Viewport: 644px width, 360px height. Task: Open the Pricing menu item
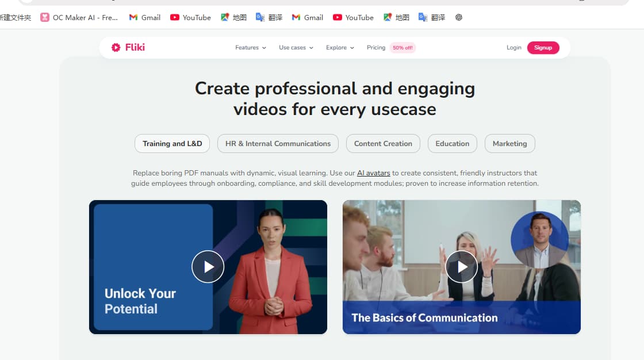pyautogui.click(x=376, y=48)
